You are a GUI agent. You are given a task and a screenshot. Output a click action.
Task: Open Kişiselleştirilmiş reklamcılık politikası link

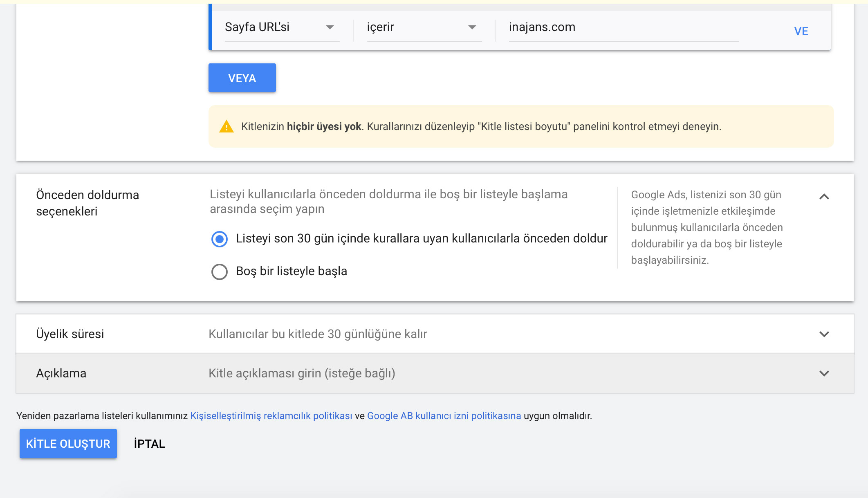[271, 416]
